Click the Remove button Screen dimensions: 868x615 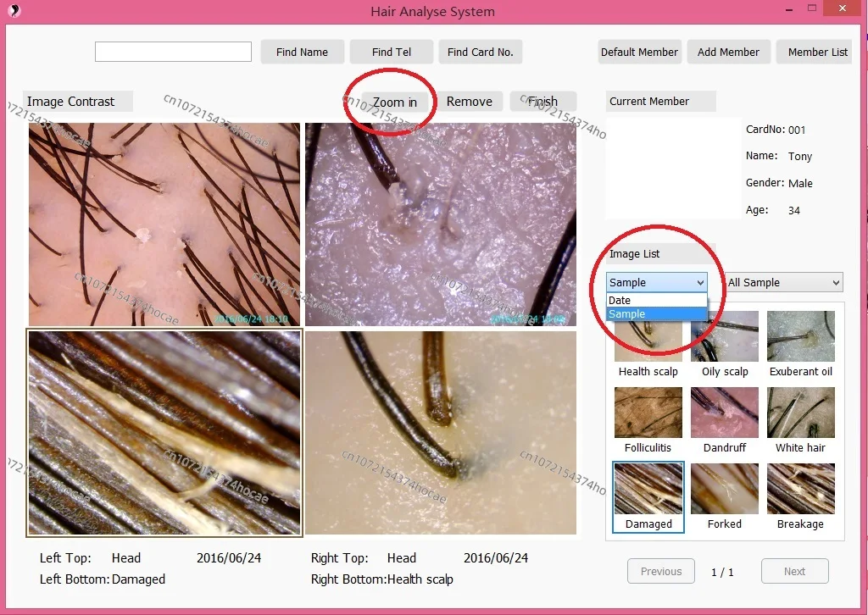(470, 102)
